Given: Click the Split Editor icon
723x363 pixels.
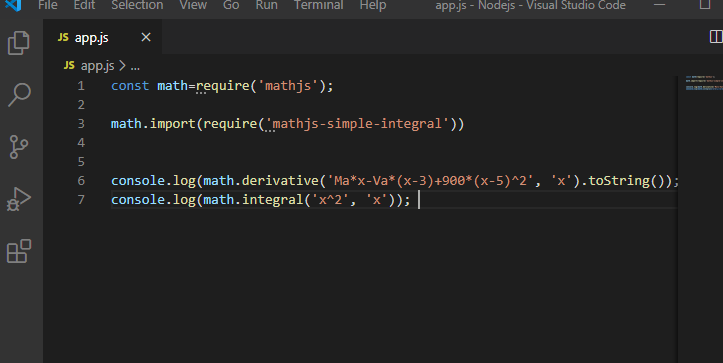Looking at the screenshot, I should (x=716, y=36).
